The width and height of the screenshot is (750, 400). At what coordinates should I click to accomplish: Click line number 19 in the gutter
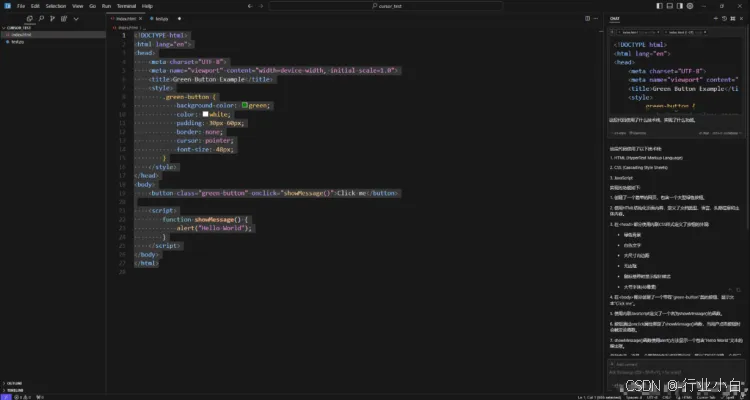click(x=122, y=193)
